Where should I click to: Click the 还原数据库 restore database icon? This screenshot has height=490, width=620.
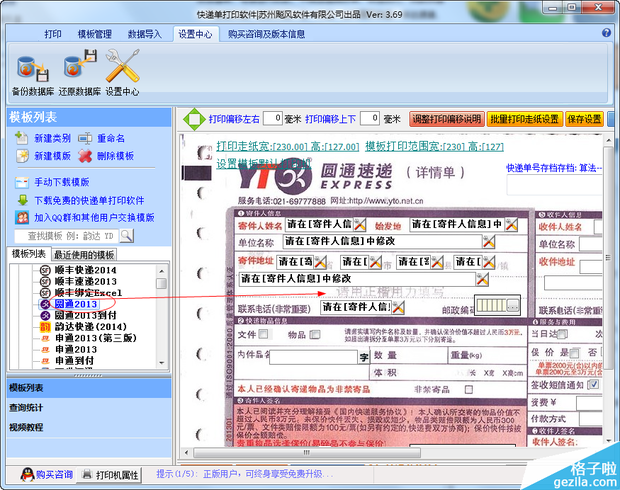click(80, 63)
